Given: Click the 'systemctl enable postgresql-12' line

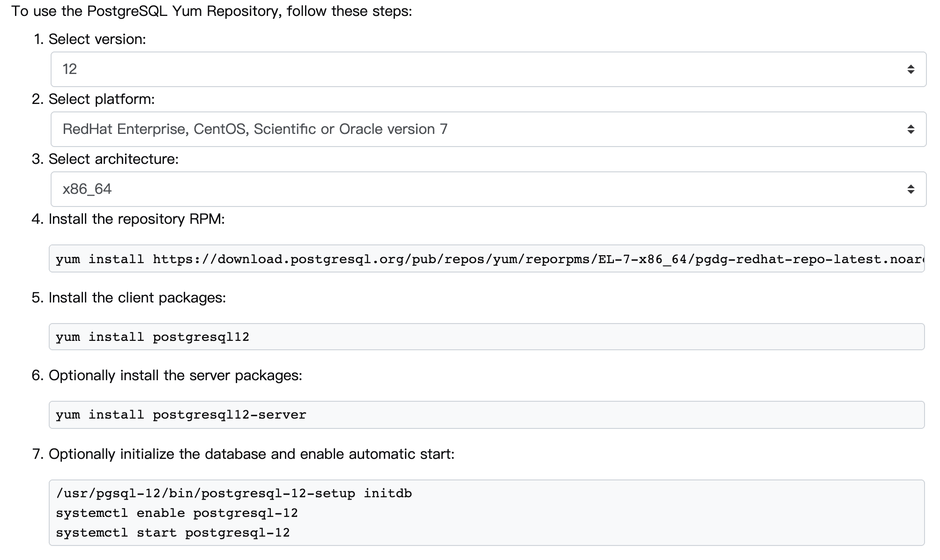Looking at the screenshot, I should 177,513.
